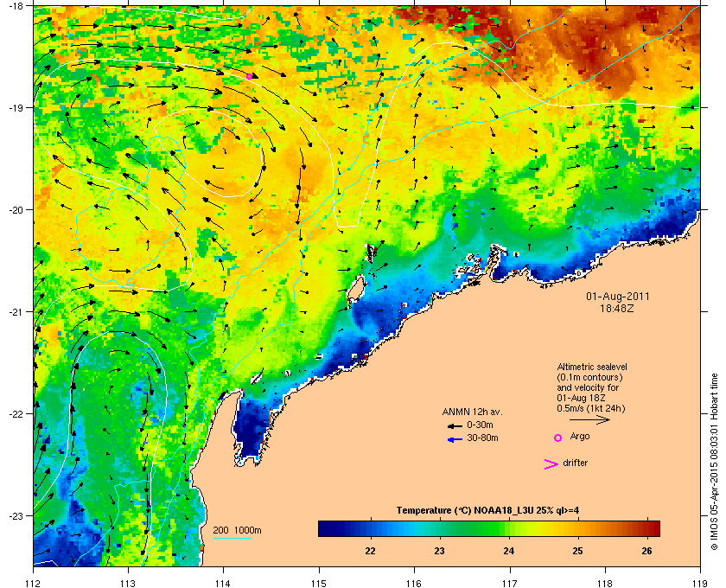726x588 pixels.
Task: Click the '0-30m' legend label
Action: tap(480, 425)
